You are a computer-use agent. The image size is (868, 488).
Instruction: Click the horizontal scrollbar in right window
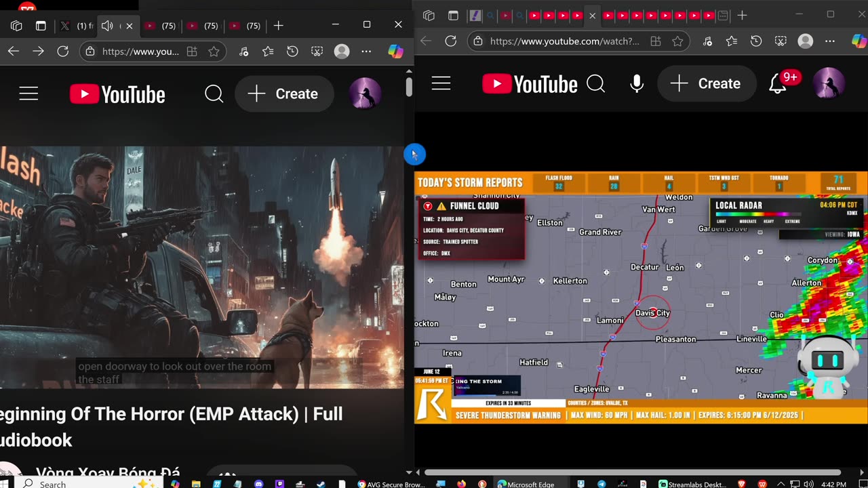pyautogui.click(x=632, y=472)
